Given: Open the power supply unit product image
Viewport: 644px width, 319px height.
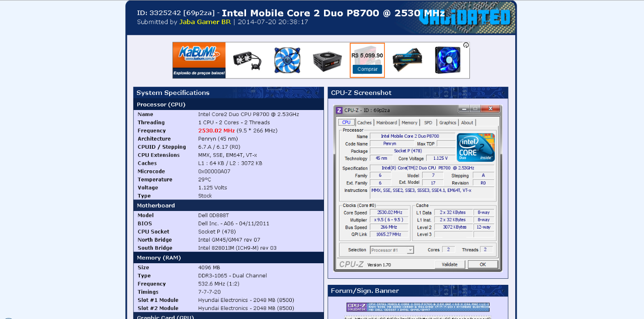Looking at the screenshot, I should [x=327, y=60].
